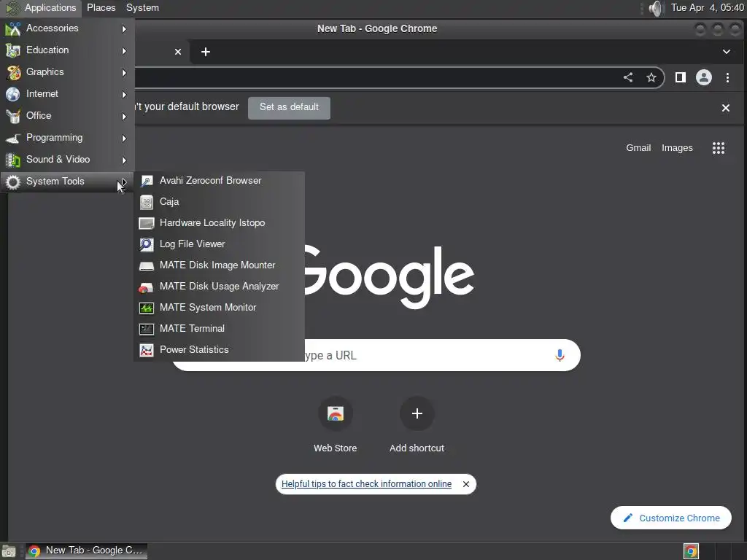The height and width of the screenshot is (560, 747).
Task: Click the volume speaker icon in panel
Action: tap(656, 8)
